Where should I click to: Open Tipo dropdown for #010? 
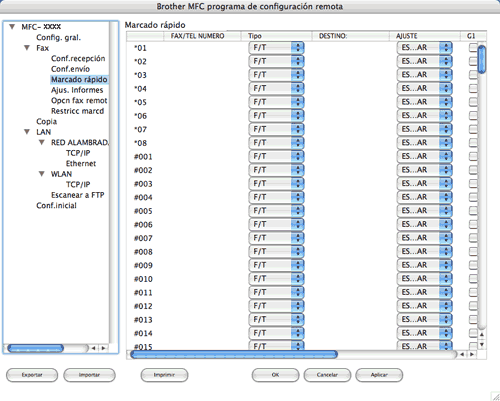pyautogui.click(x=276, y=279)
